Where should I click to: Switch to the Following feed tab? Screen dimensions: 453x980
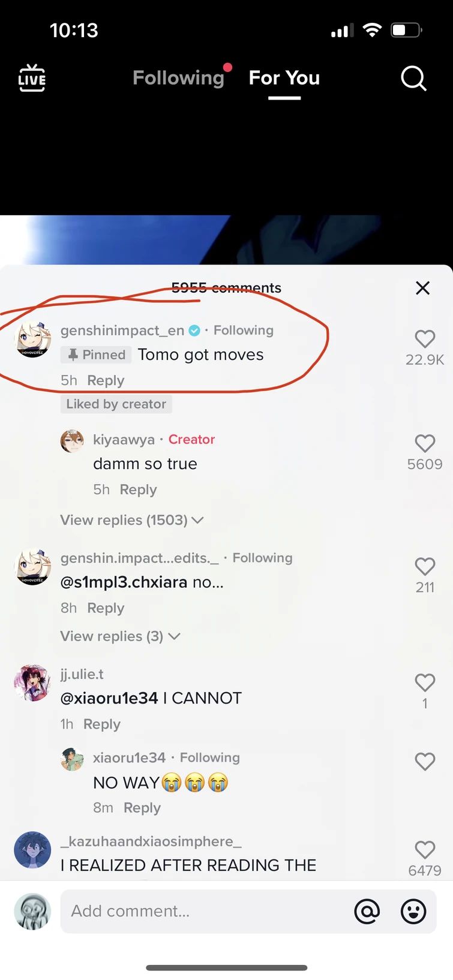tap(178, 78)
